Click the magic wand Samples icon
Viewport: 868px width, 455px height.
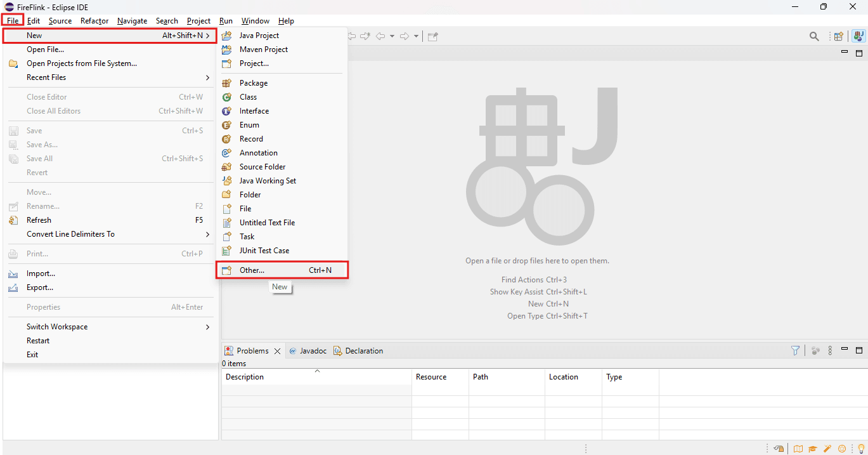(x=827, y=449)
